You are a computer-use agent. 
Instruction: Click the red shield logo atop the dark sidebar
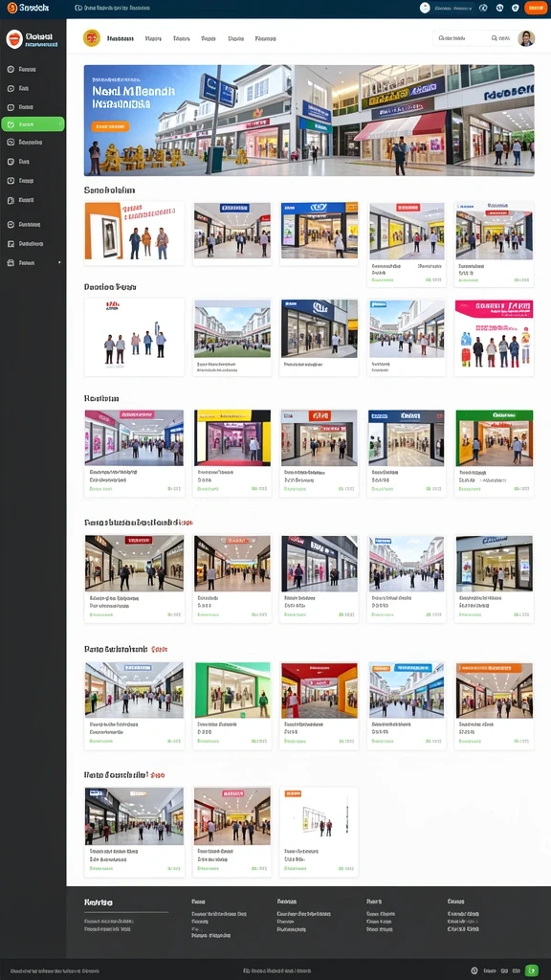coord(13,39)
